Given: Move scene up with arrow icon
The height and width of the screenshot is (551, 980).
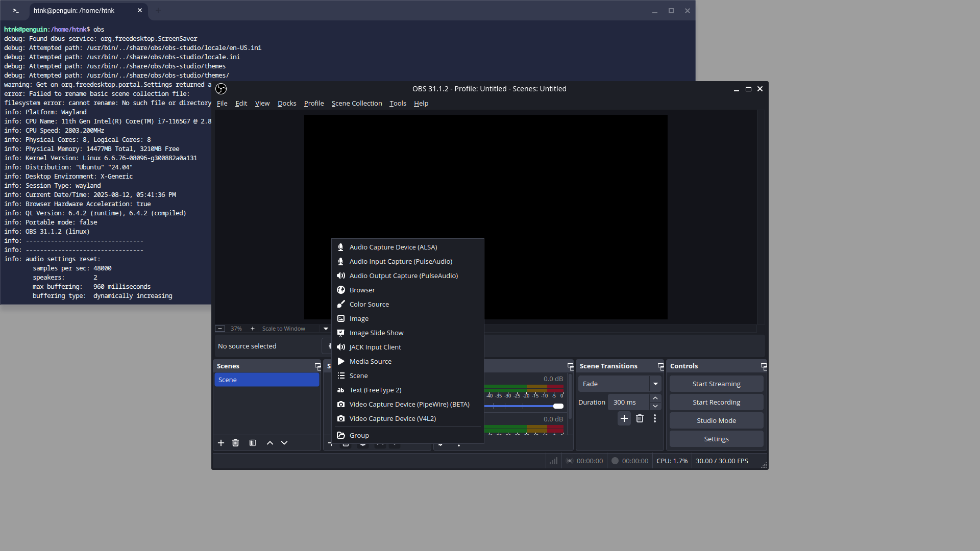Looking at the screenshot, I should coord(270,443).
